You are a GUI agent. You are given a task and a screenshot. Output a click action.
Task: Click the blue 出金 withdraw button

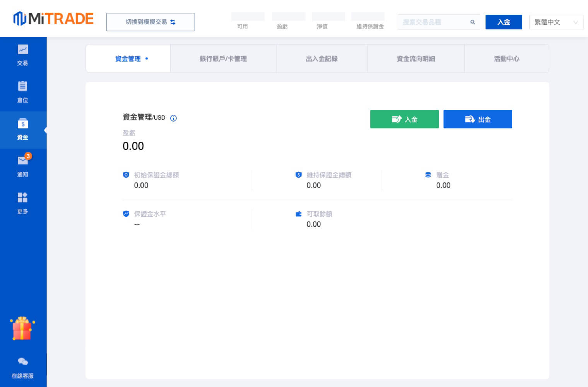[477, 119]
